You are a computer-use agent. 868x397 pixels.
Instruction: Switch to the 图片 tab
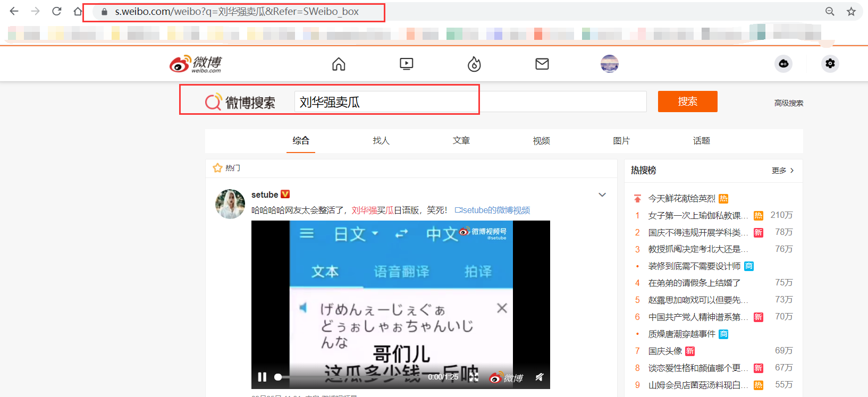tap(621, 141)
